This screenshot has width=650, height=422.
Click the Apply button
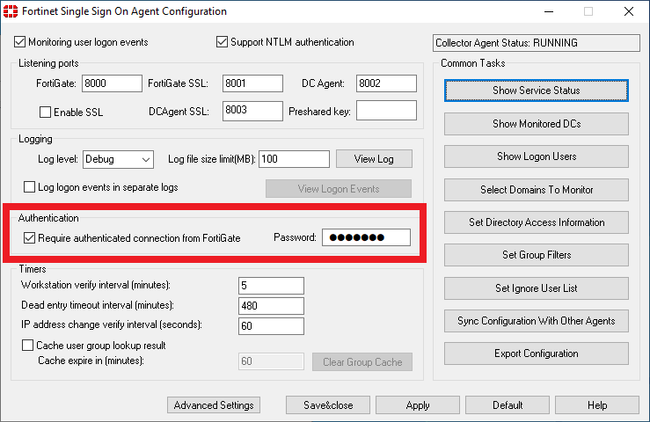(x=417, y=405)
